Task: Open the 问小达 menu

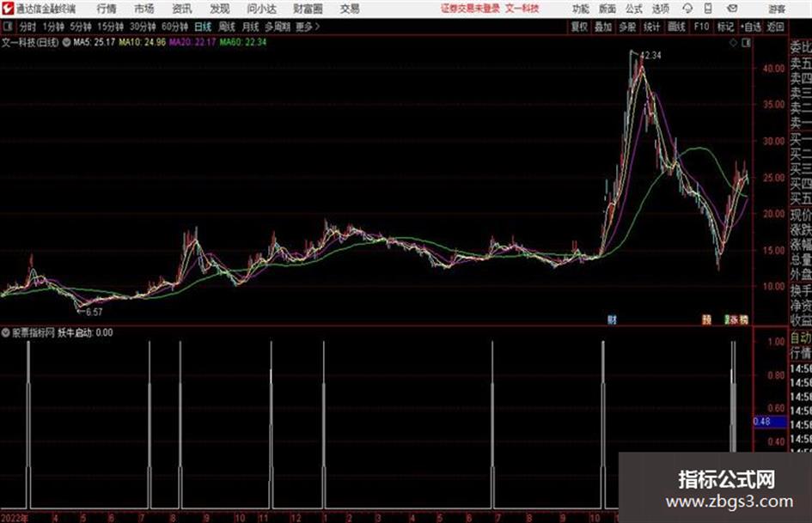Action: [x=261, y=9]
